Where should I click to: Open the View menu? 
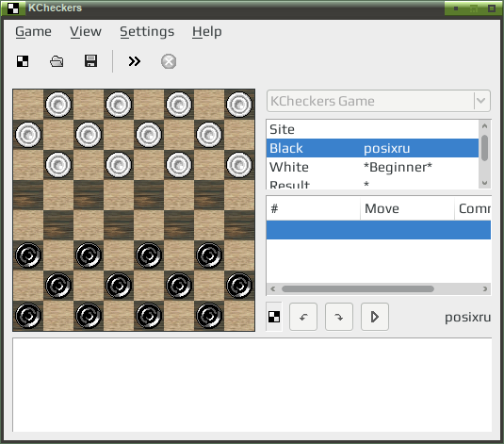click(86, 31)
